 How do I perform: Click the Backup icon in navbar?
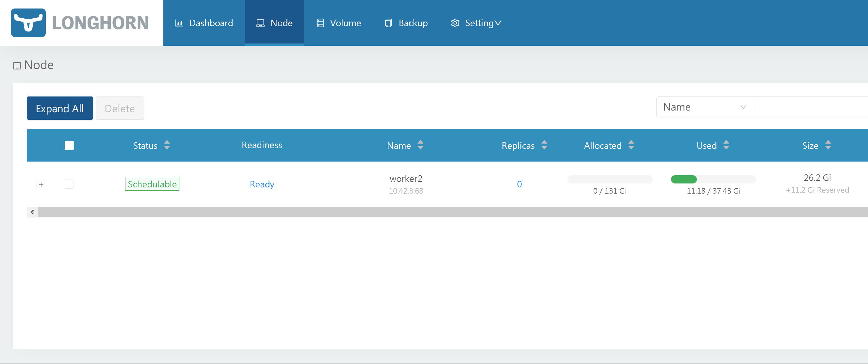coord(388,23)
